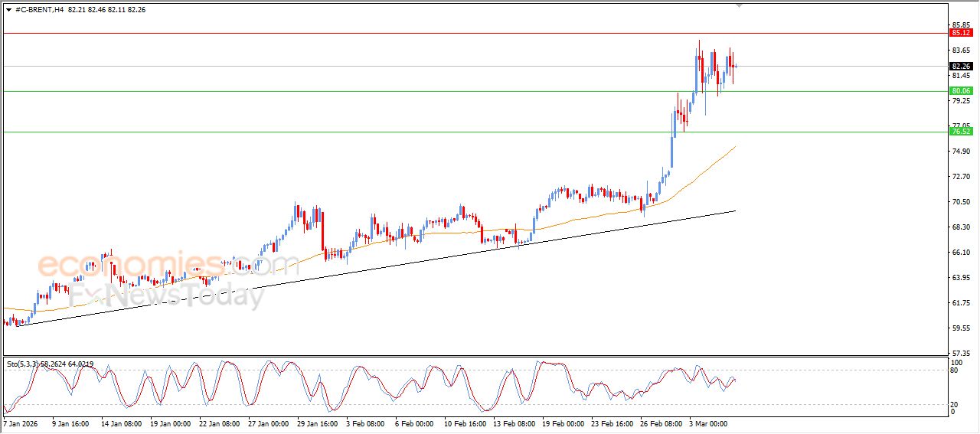Select the black ascending trend line
Image resolution: width=980 pixels, height=434 pixels.
point(383,264)
